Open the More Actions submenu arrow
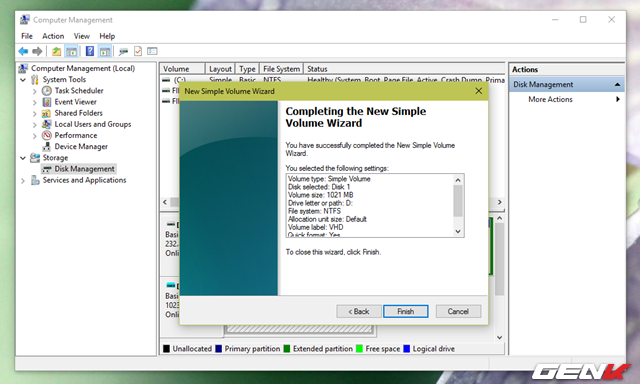Viewport: 640px width, 384px height. click(x=618, y=99)
